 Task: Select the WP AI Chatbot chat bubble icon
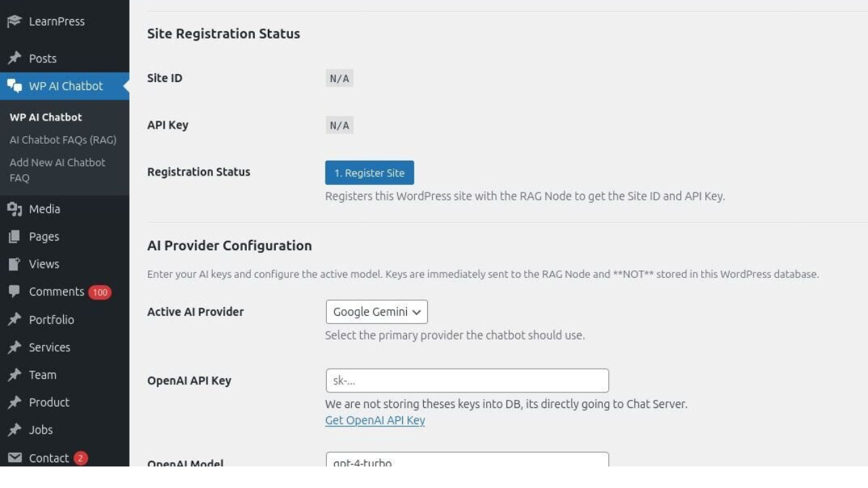pyautogui.click(x=14, y=86)
